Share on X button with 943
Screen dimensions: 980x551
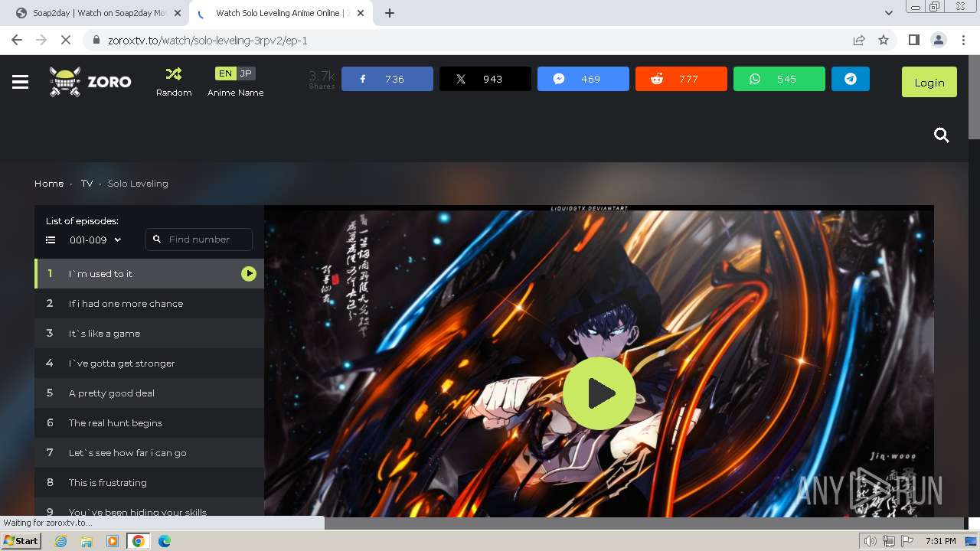point(485,79)
